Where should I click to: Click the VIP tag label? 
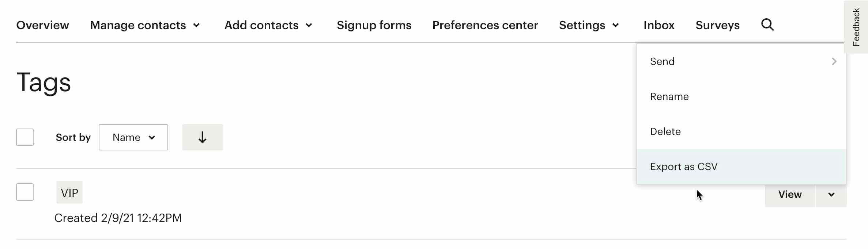click(69, 192)
